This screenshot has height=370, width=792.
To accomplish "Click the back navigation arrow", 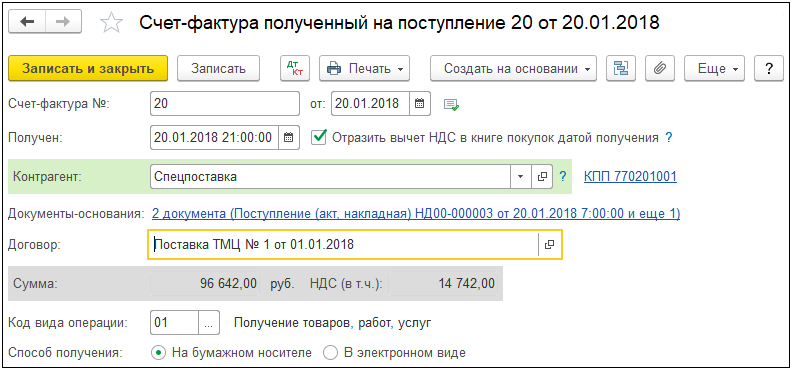I will (27, 23).
